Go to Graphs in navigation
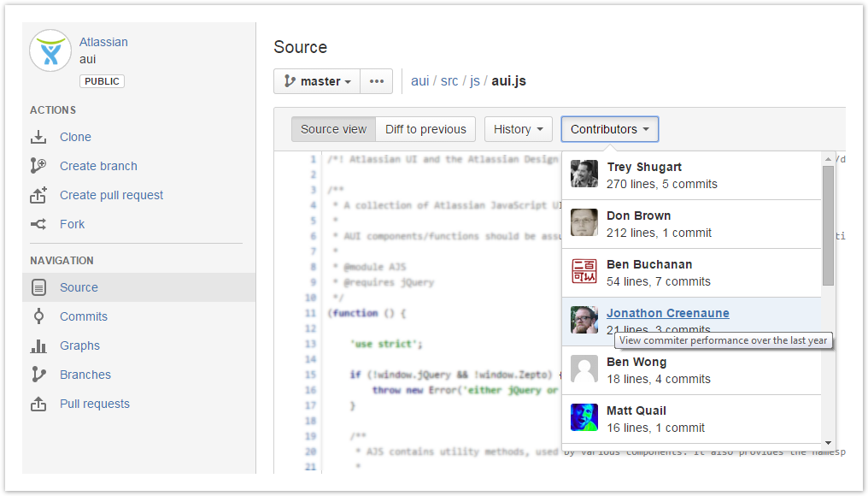The width and height of the screenshot is (868, 496). [x=79, y=345]
